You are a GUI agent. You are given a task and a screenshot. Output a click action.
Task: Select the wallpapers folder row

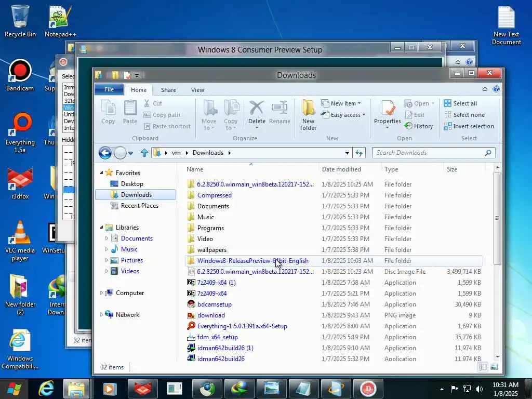334,250
